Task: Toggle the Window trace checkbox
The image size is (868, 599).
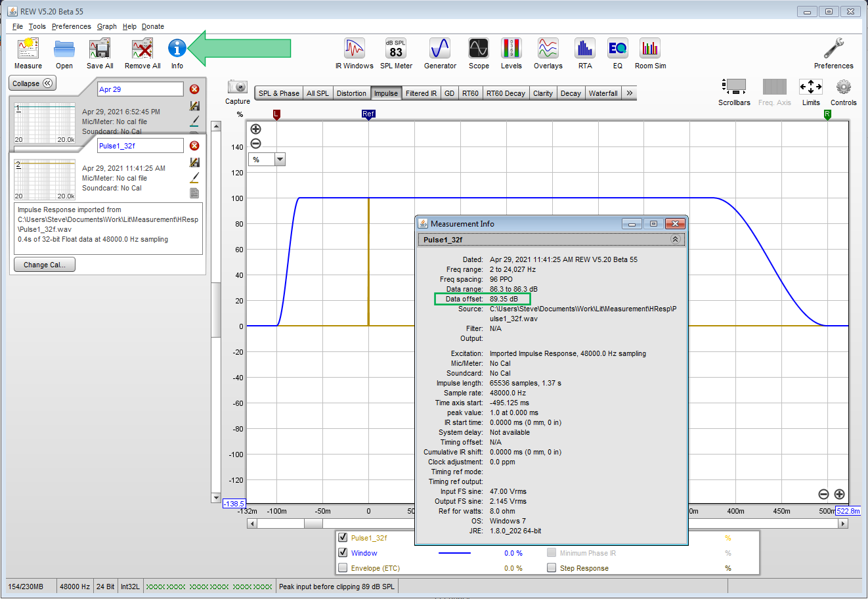Action: tap(343, 552)
